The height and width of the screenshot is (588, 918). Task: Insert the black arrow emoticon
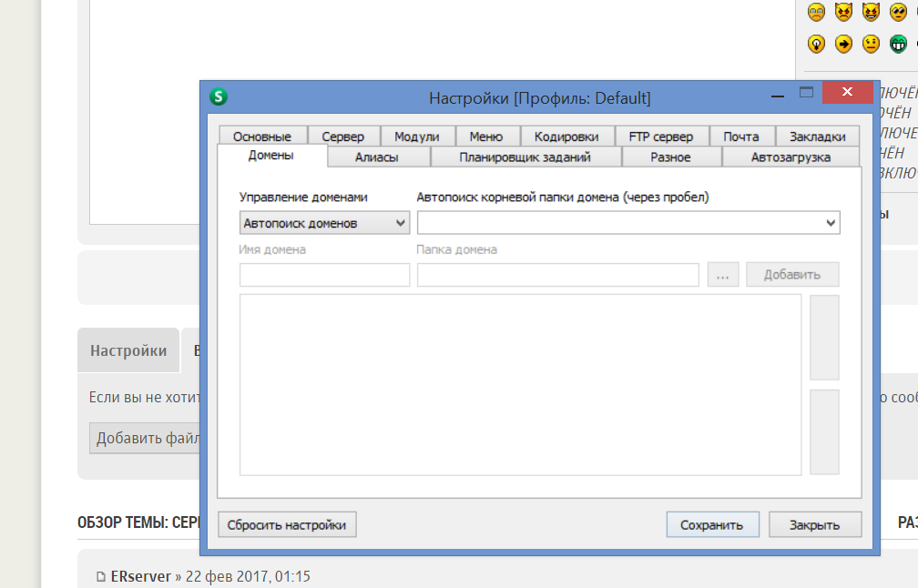843,44
